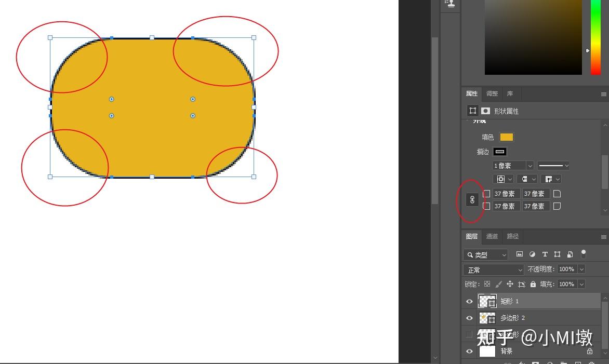Click layers list scrollbar up arrow
This screenshot has height=364, width=609.
point(605,297)
